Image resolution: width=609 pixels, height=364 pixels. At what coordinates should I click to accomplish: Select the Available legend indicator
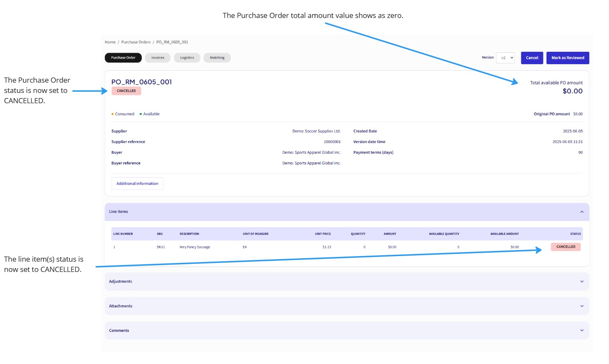coord(151,113)
